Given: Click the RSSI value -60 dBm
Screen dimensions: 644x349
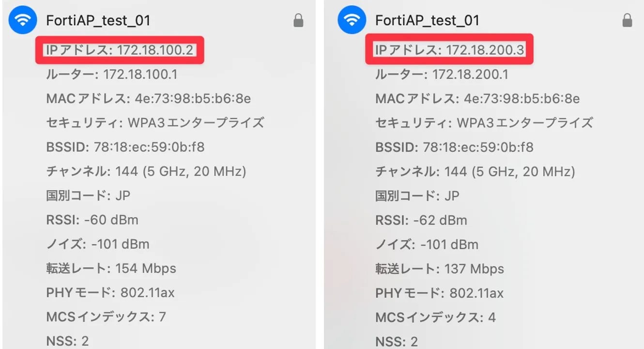Looking at the screenshot, I should (111, 220).
